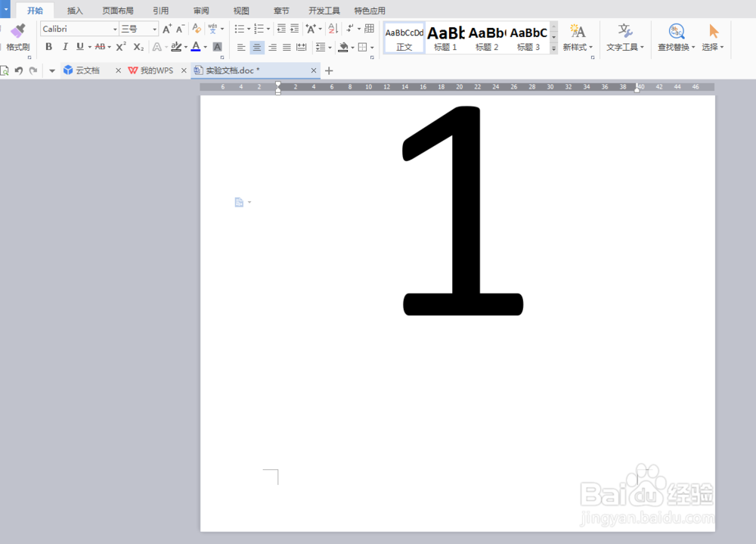Toggle italic formatting

tap(64, 47)
